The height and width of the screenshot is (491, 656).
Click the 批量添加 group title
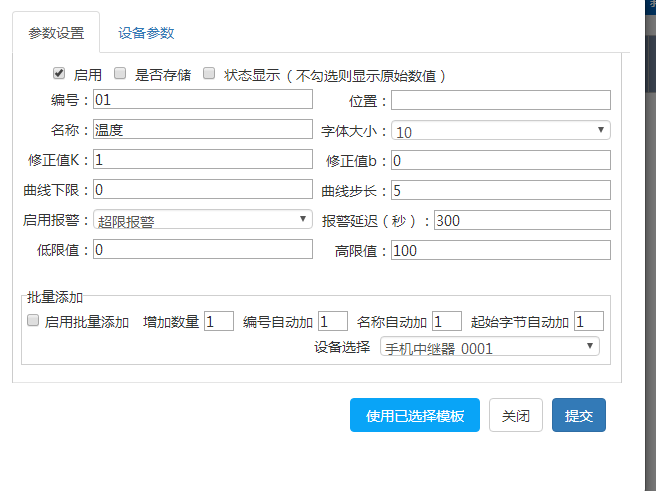click(x=55, y=297)
